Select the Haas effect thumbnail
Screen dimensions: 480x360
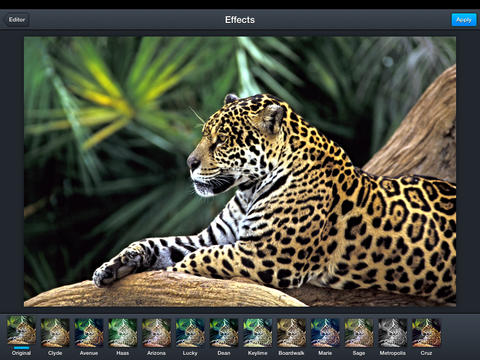123,332
